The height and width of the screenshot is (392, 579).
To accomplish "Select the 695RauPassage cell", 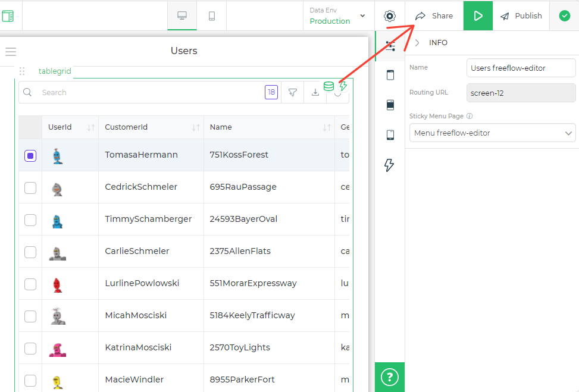I will click(269, 187).
